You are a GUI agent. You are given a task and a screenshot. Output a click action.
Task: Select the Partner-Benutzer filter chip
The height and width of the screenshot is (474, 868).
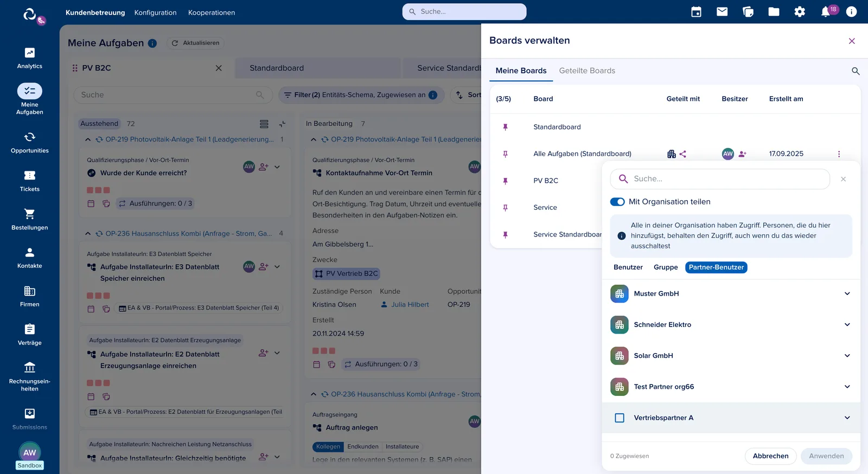pos(716,267)
